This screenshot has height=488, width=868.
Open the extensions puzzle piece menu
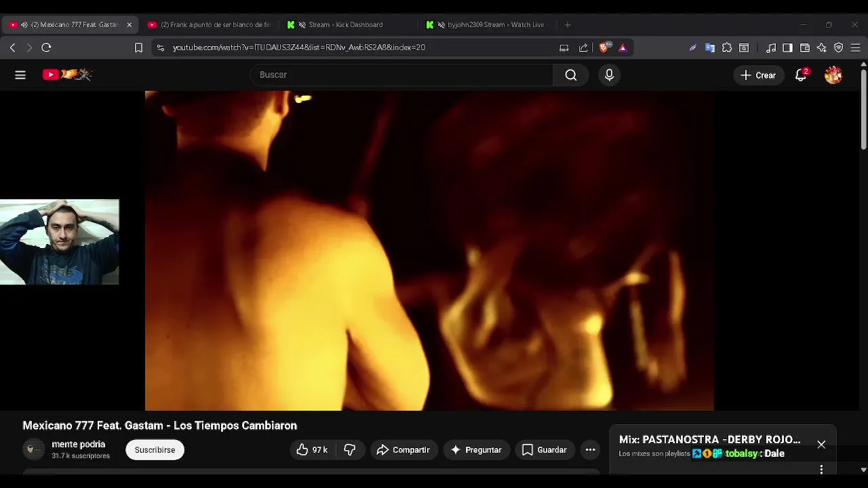[x=727, y=47]
